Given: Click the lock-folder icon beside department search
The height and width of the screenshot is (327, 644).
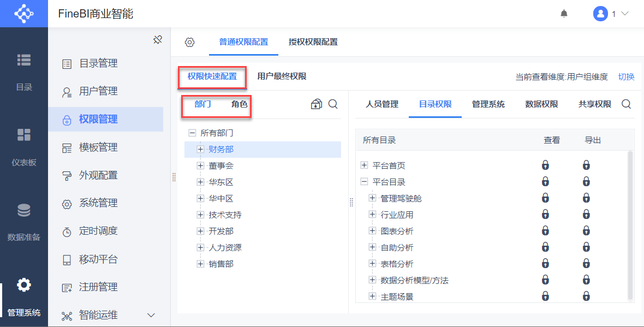Looking at the screenshot, I should coord(316,104).
